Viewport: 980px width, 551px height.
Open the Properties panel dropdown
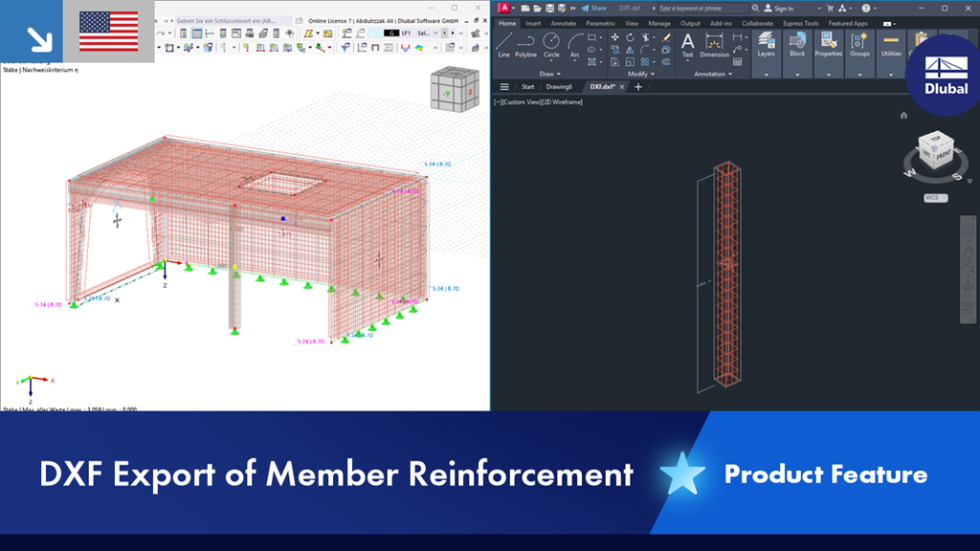tap(829, 75)
